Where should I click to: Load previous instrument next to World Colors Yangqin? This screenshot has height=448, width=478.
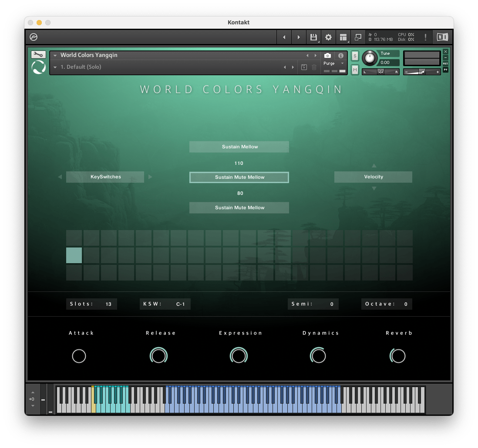(x=307, y=55)
